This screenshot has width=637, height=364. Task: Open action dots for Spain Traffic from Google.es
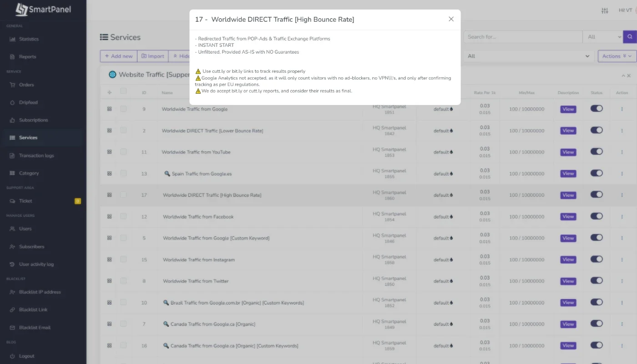point(622,174)
